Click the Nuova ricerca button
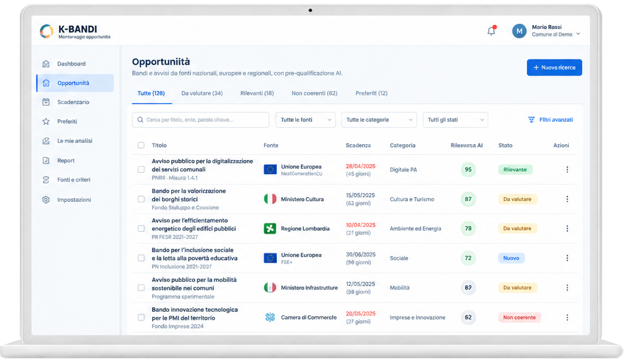 coord(554,68)
